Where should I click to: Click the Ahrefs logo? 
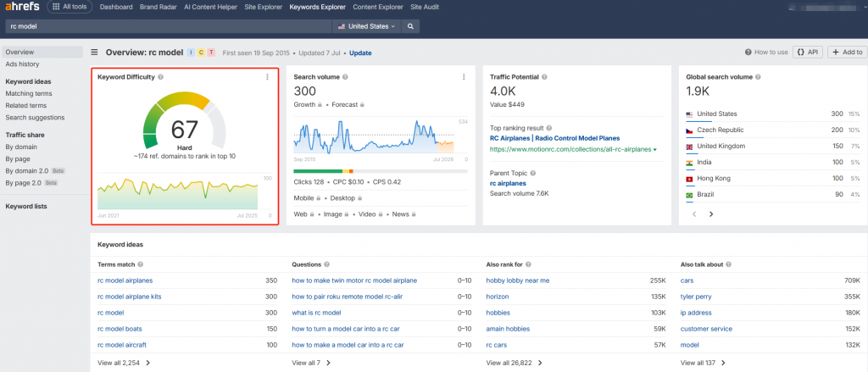tap(22, 7)
